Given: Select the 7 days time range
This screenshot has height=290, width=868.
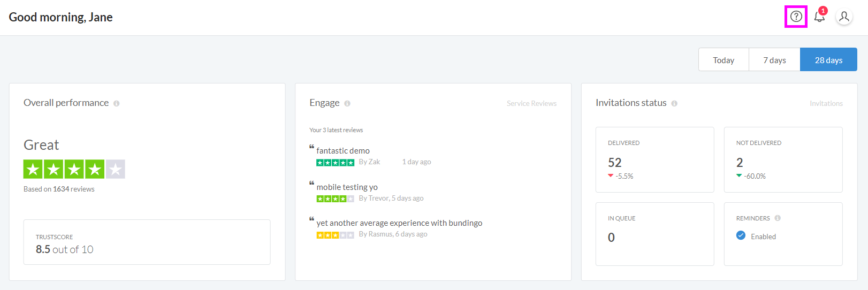Looking at the screenshot, I should point(774,60).
